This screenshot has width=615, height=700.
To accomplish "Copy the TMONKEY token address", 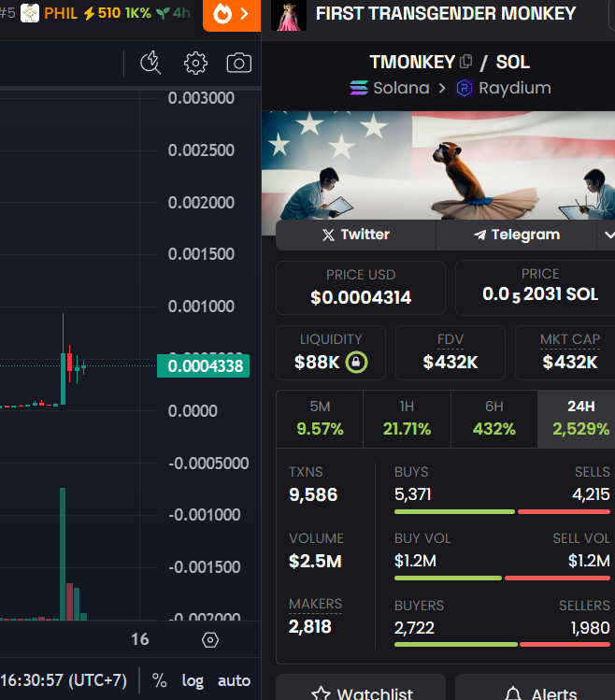I will click(x=465, y=61).
